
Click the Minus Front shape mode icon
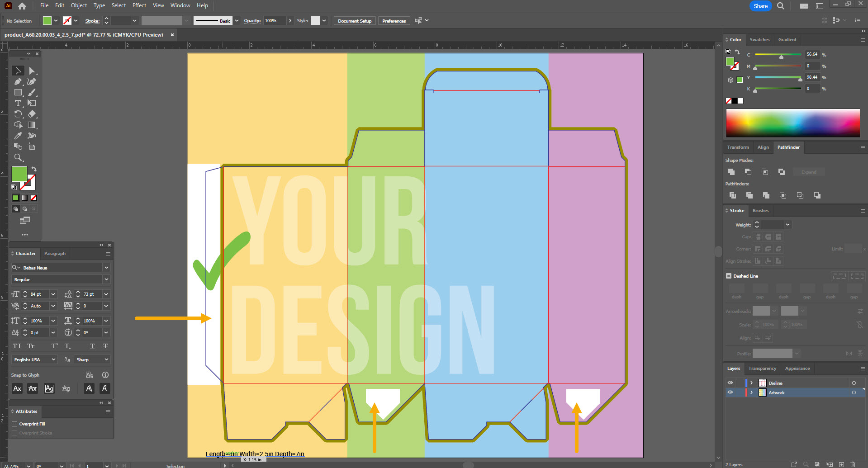[748, 172]
